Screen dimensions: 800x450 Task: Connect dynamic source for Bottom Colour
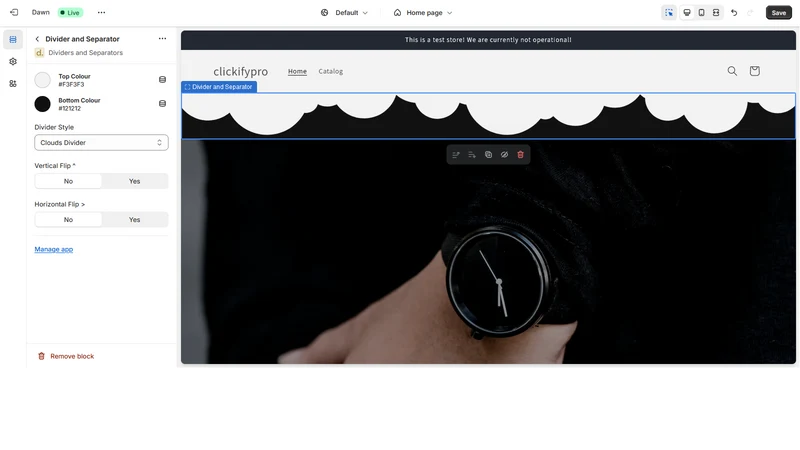coord(162,104)
